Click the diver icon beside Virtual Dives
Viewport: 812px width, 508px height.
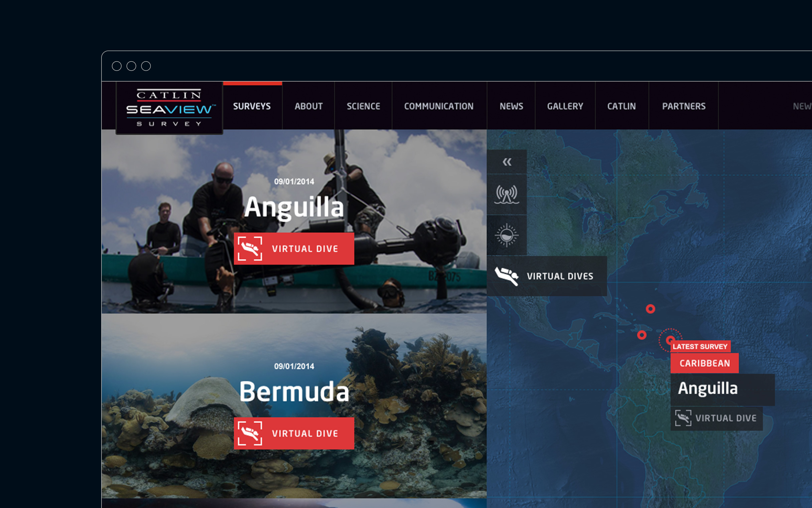507,276
